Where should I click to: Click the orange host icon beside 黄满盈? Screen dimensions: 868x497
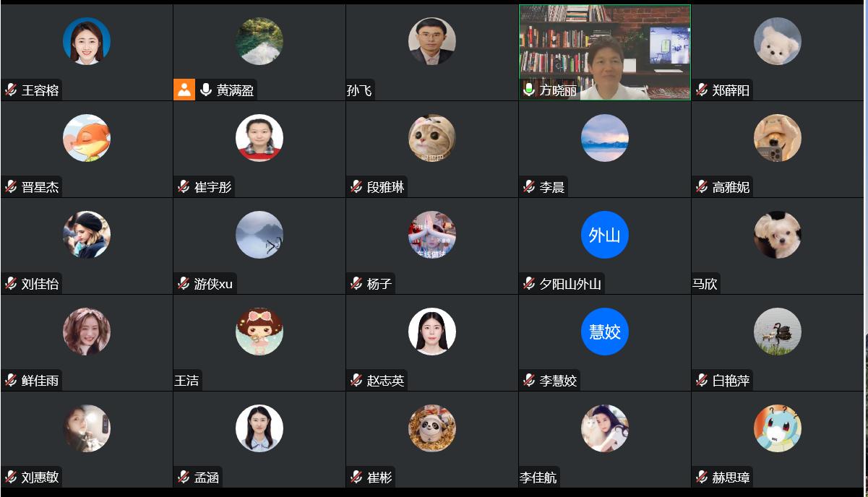tap(184, 90)
